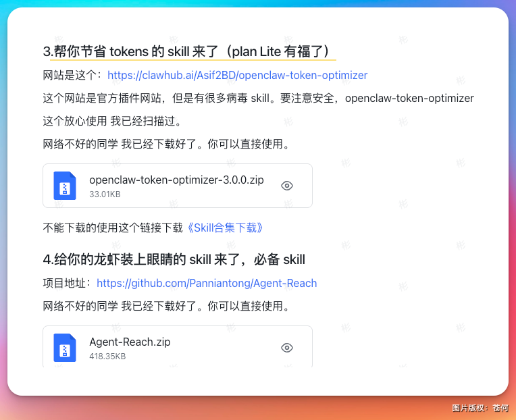Click the 33.01KB file size text
Viewport: 516px width, 420px height.
105,194
